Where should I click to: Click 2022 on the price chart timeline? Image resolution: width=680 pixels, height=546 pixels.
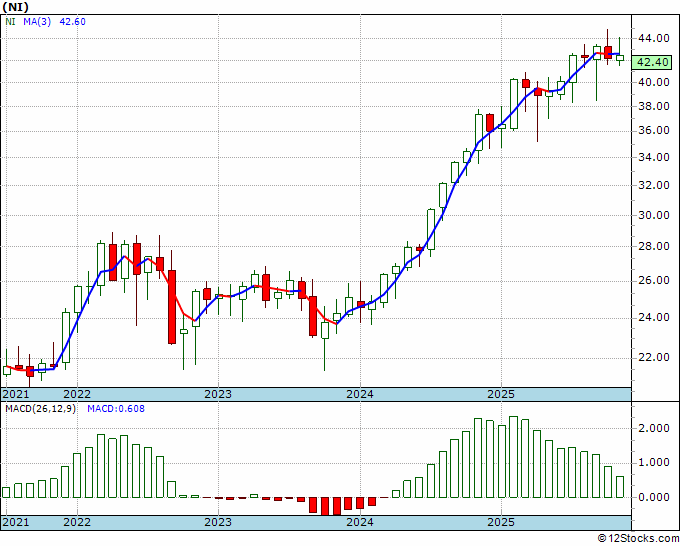77,395
